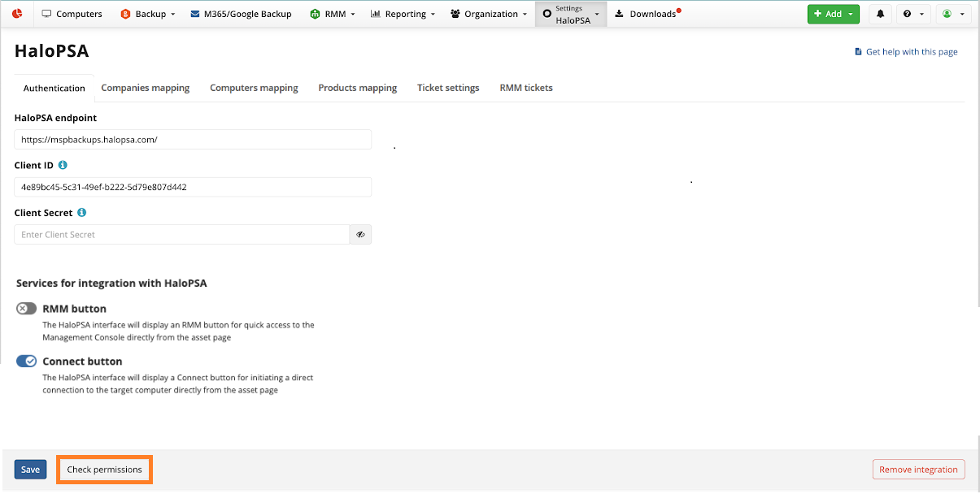Click the Client ID info icon
Viewport: 980px width, 494px height.
click(x=63, y=165)
